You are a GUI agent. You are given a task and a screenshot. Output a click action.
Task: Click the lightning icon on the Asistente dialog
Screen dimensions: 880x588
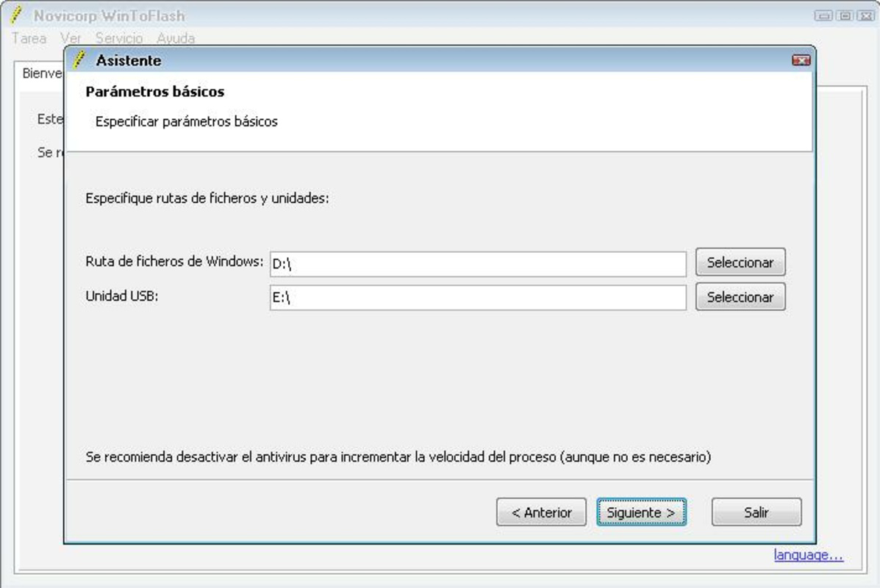coord(77,60)
